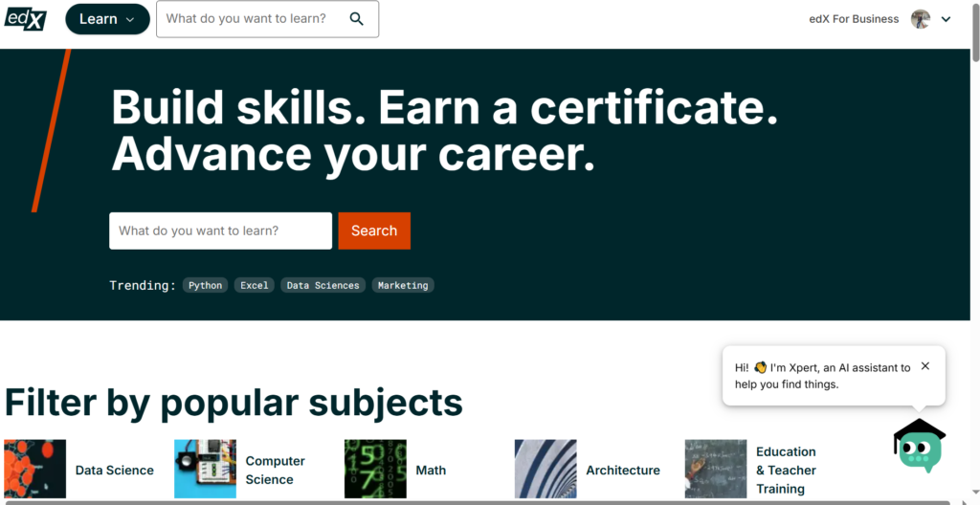Open edX For Business link

coord(854,19)
